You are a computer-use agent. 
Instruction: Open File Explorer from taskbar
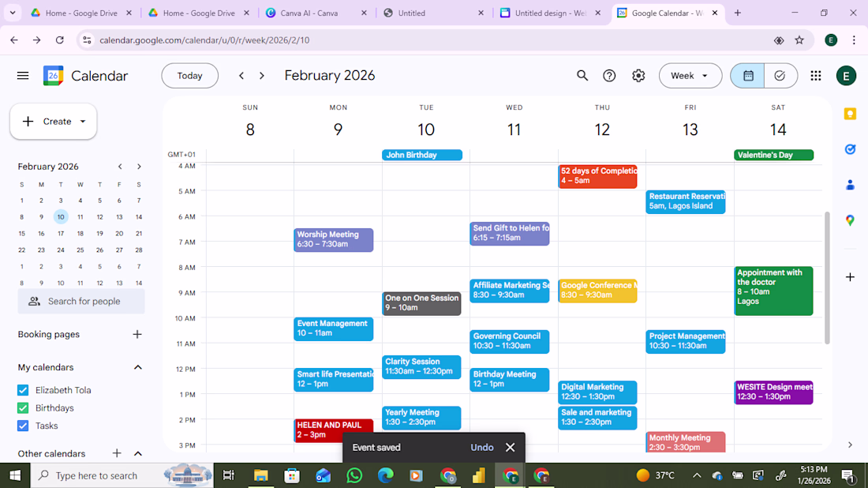pos(260,475)
